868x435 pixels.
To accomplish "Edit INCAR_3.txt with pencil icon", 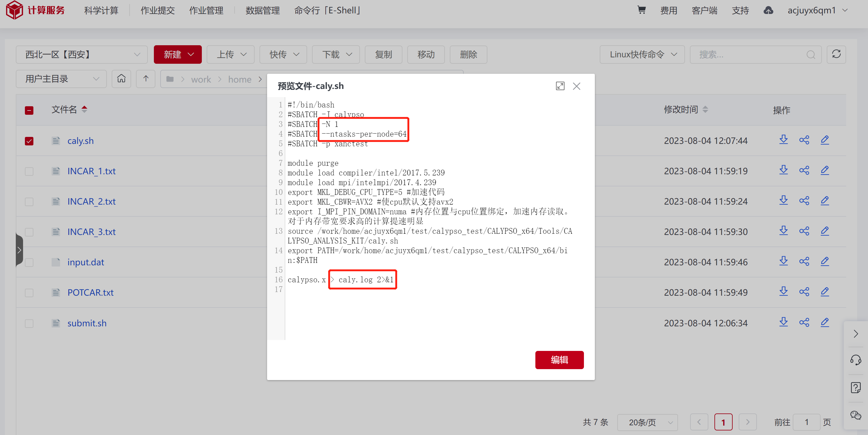I will (x=825, y=231).
